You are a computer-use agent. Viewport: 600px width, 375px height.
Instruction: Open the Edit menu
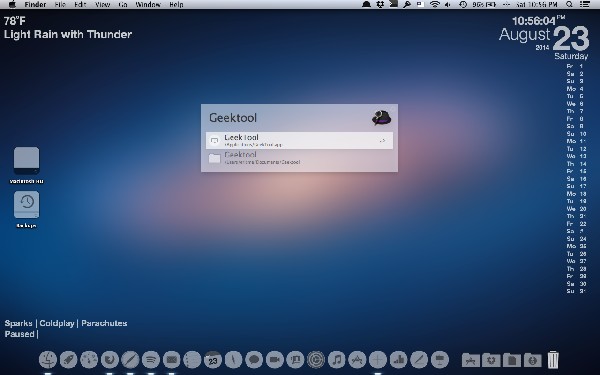click(80, 5)
